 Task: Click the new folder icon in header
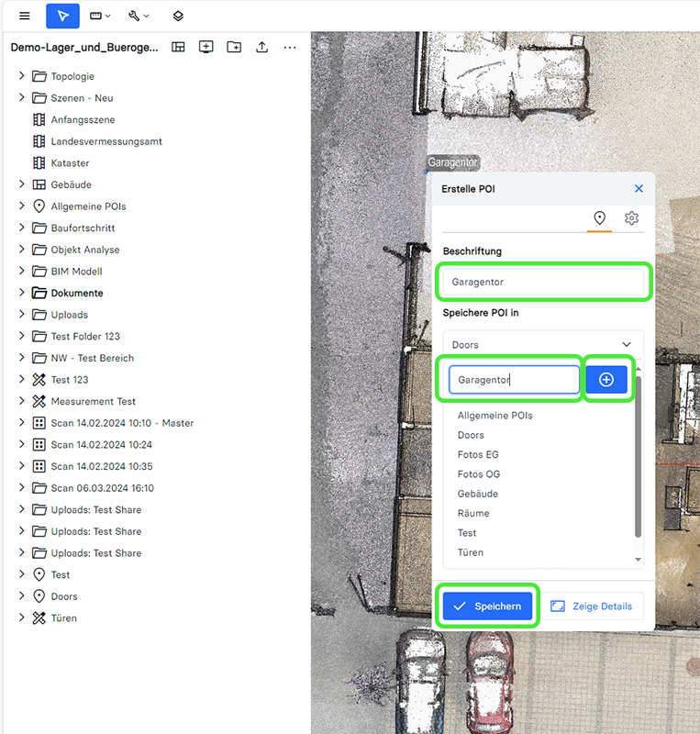(x=234, y=47)
